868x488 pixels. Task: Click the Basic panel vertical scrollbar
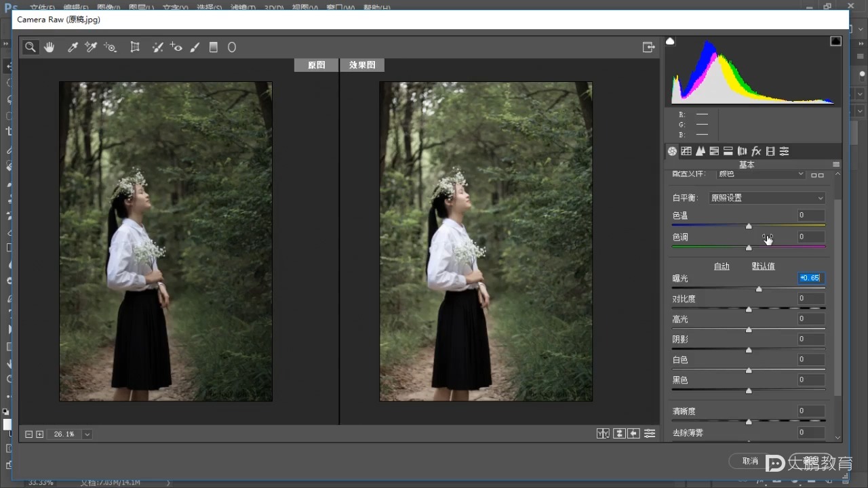tap(837, 298)
